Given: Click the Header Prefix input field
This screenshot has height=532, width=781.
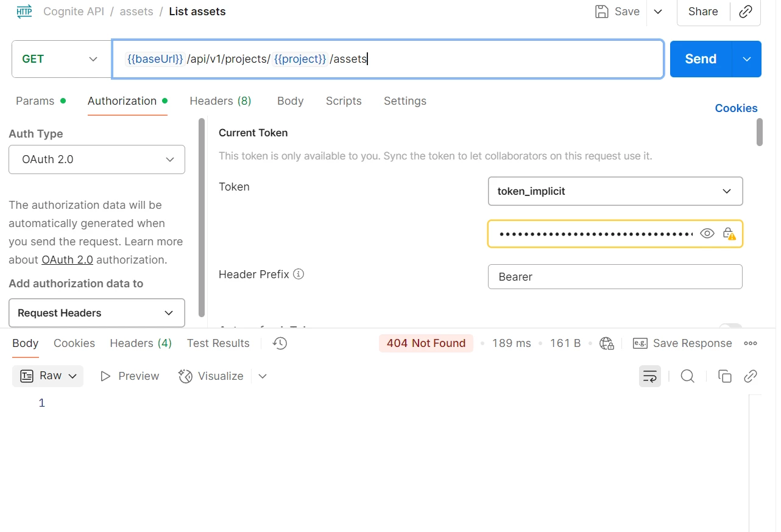Looking at the screenshot, I should (x=615, y=276).
